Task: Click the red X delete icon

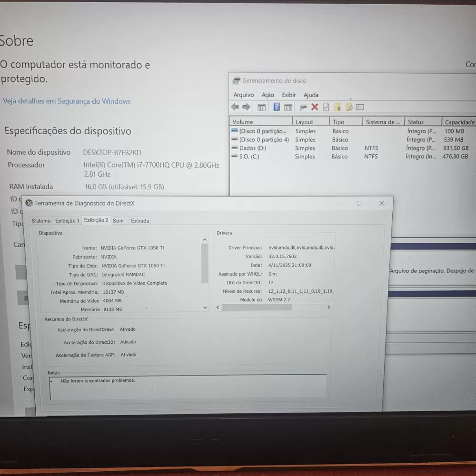Action: 315,107
